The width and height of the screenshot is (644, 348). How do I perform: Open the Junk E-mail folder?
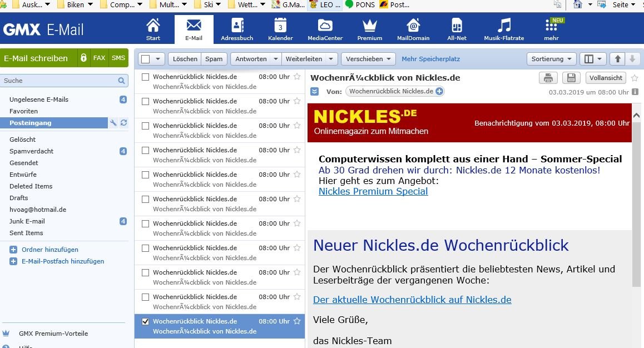[x=27, y=221]
